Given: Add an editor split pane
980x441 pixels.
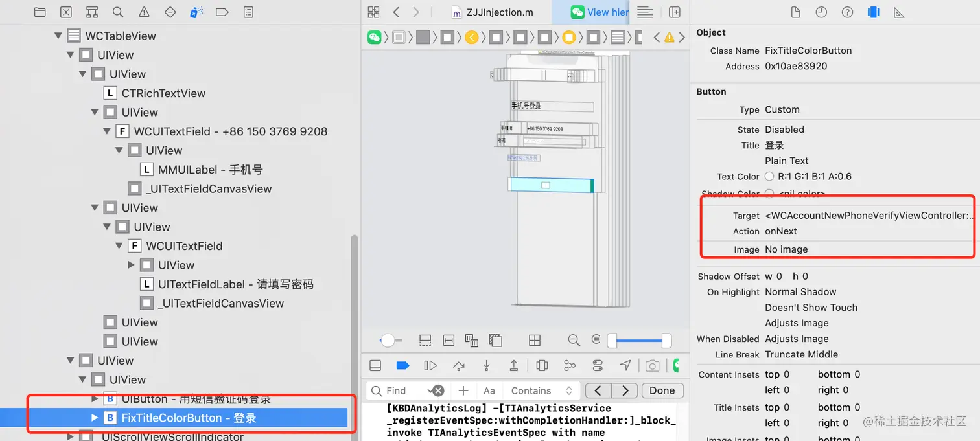Looking at the screenshot, I should pyautogui.click(x=675, y=12).
